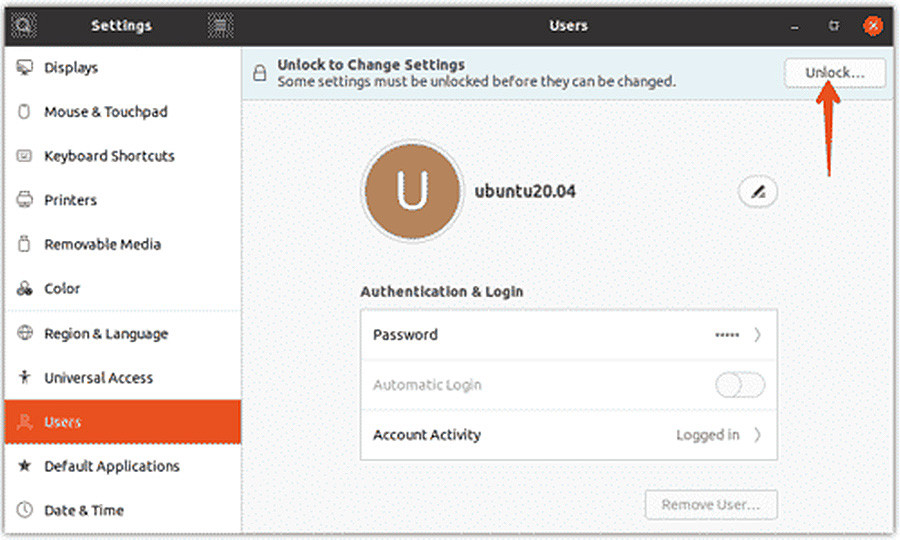This screenshot has width=900, height=540.
Task: Click the Remove User... button
Action: [x=711, y=504]
